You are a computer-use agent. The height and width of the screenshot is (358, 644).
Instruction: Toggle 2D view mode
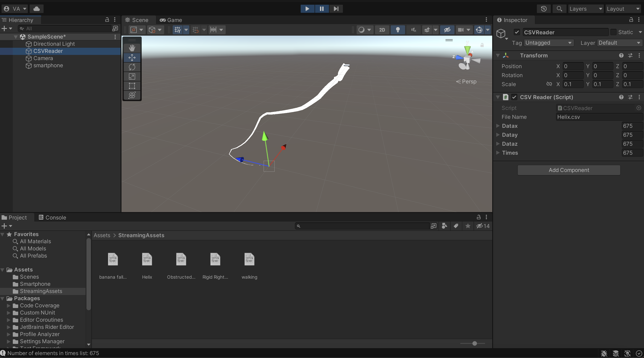(x=382, y=30)
